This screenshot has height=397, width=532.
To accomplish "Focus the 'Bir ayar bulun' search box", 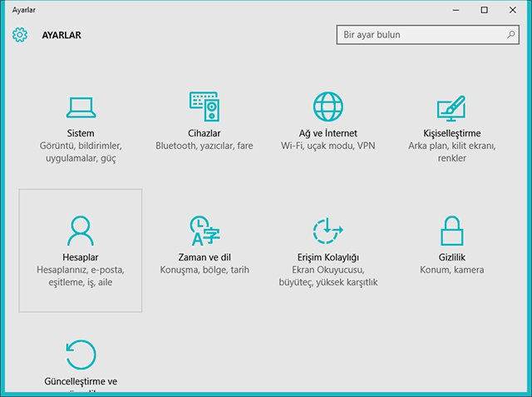I will point(420,36).
